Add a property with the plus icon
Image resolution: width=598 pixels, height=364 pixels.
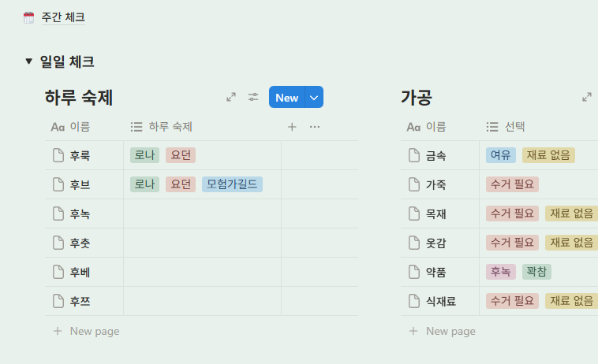coord(292,127)
